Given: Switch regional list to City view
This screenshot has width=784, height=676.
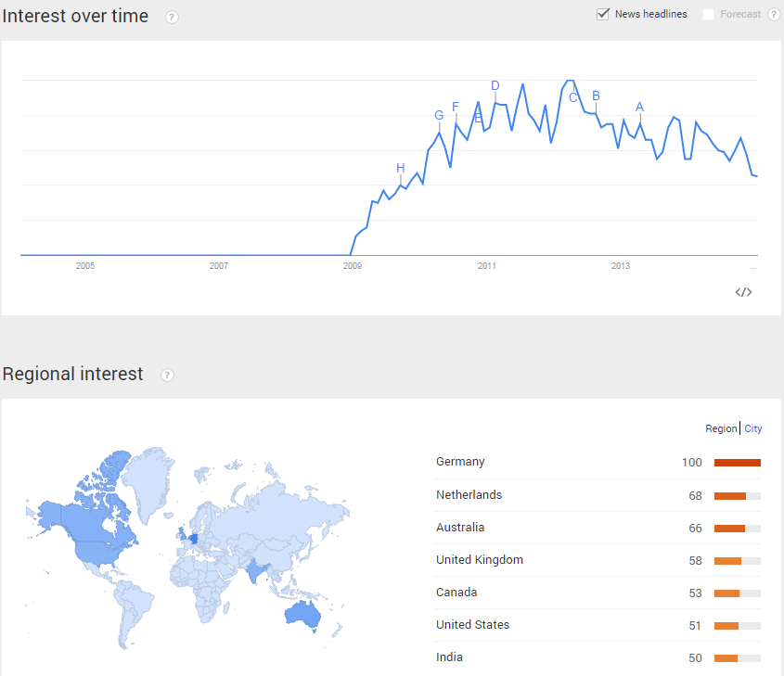Looking at the screenshot, I should pos(753,428).
